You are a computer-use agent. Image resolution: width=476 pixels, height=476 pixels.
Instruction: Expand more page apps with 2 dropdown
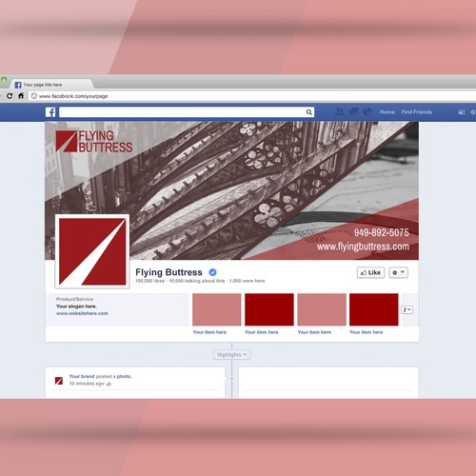pos(407,309)
